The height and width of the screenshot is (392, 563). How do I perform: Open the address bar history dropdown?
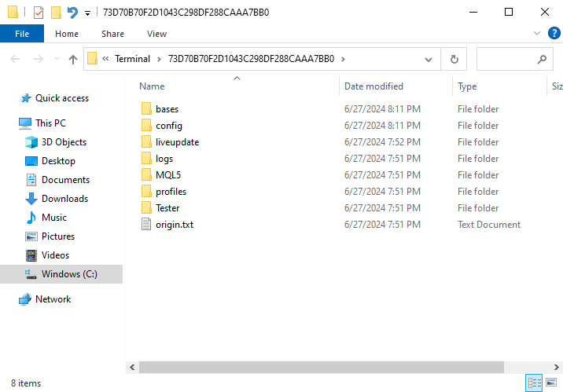tap(429, 59)
